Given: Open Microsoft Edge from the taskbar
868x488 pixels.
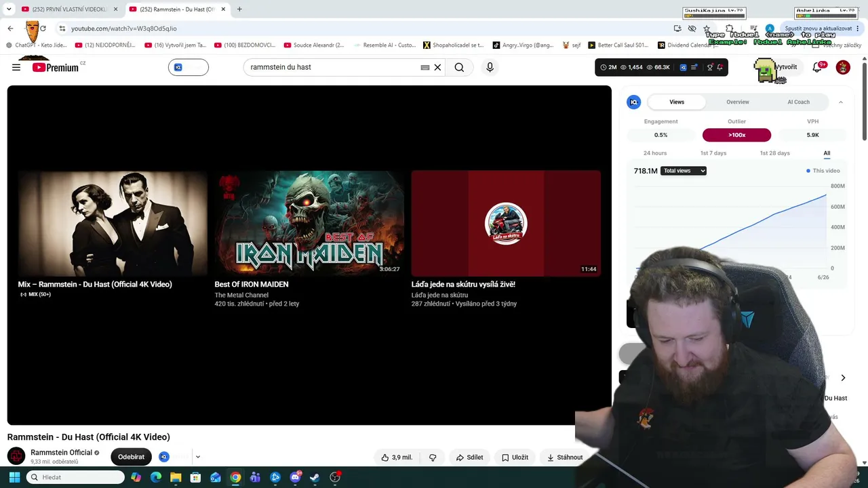Looking at the screenshot, I should click(156, 477).
